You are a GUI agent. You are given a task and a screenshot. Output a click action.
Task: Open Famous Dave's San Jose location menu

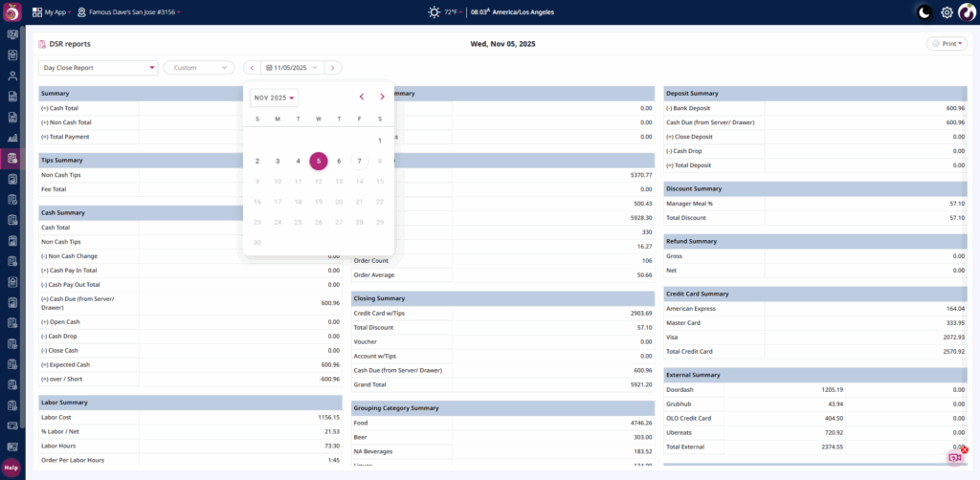click(x=129, y=12)
